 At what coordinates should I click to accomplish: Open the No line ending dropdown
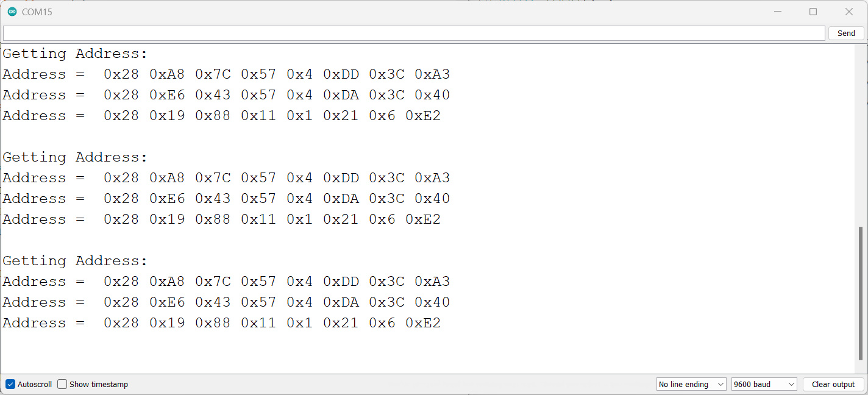point(691,384)
